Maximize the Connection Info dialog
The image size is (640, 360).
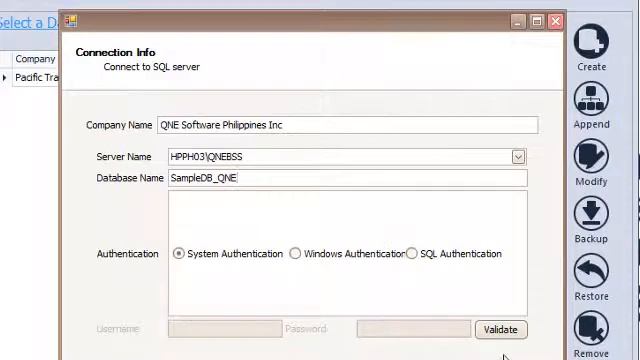coord(537,21)
